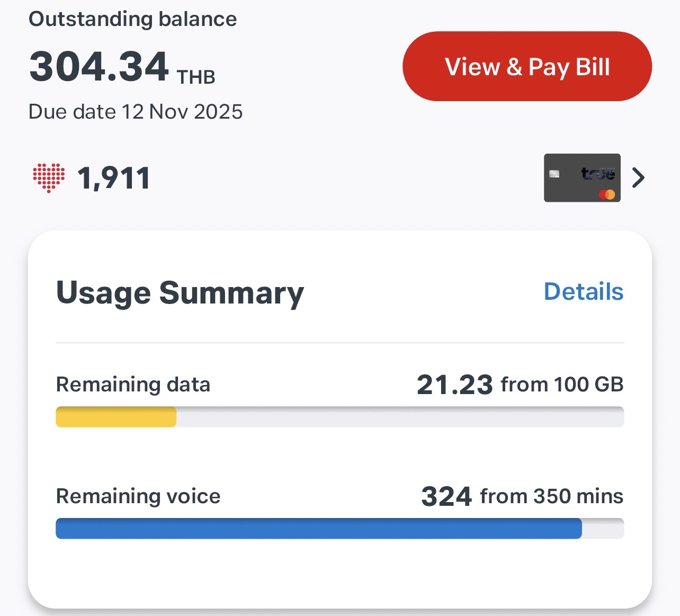Viewport: 680px width, 616px height.
Task: Select the Remaining voice label
Action: point(138,496)
